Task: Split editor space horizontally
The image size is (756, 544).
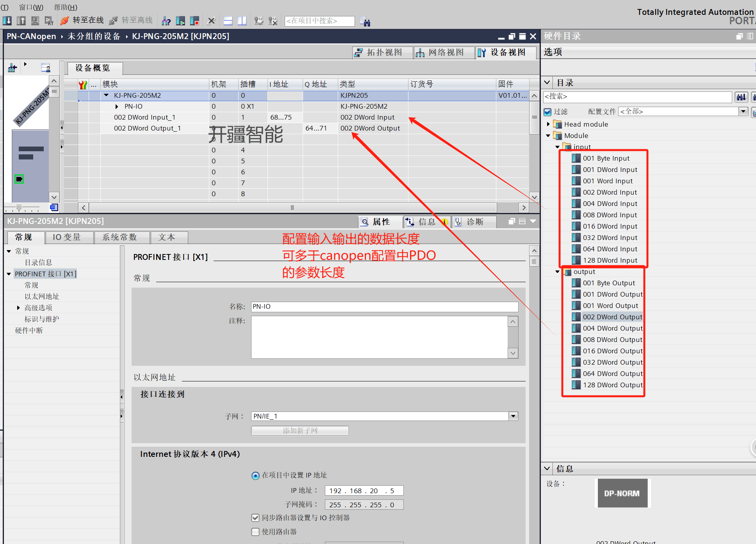Action: click(228, 21)
